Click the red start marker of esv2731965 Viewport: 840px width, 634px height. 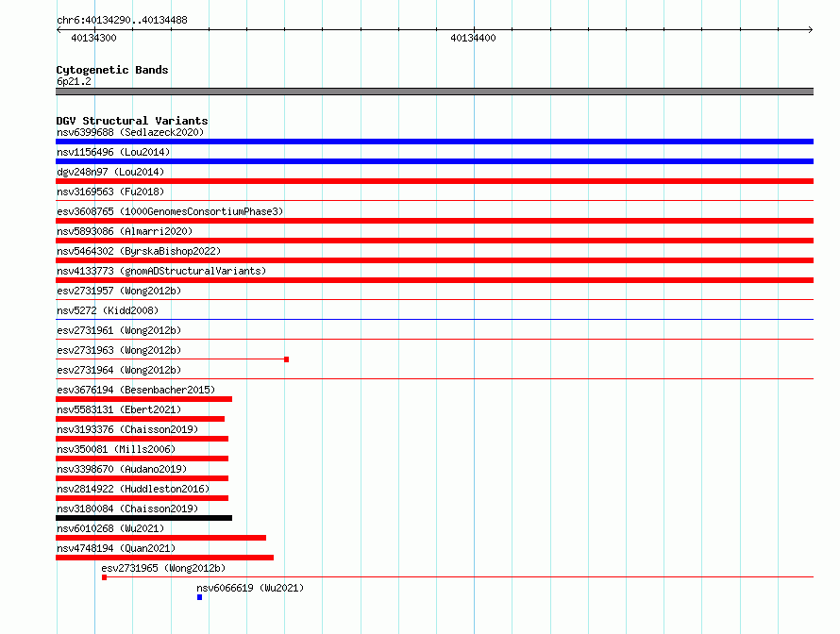coord(105,577)
